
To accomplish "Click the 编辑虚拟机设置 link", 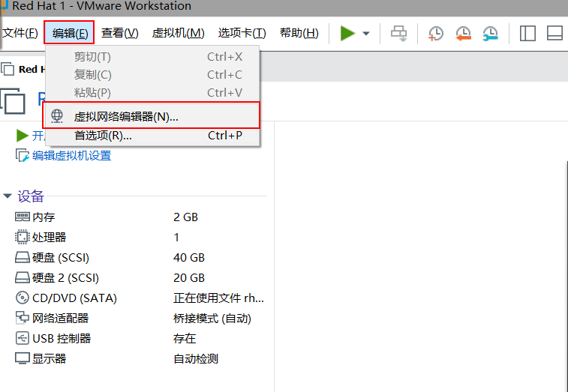I will coord(72,156).
